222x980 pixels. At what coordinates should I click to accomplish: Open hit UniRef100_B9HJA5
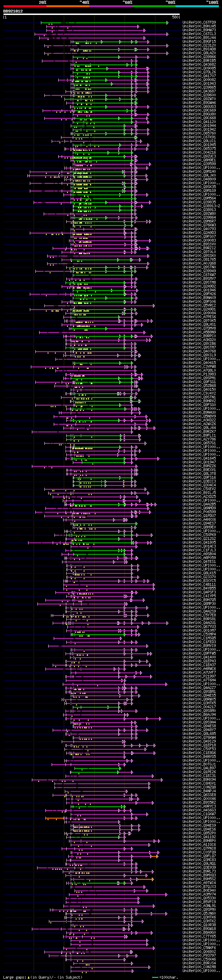click(x=199, y=26)
